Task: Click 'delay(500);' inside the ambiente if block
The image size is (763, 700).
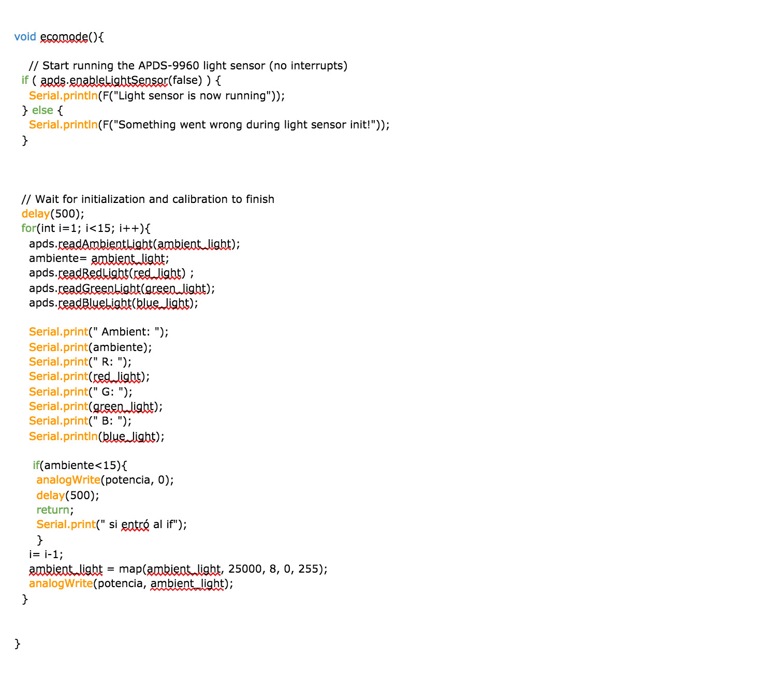Action: tap(68, 495)
